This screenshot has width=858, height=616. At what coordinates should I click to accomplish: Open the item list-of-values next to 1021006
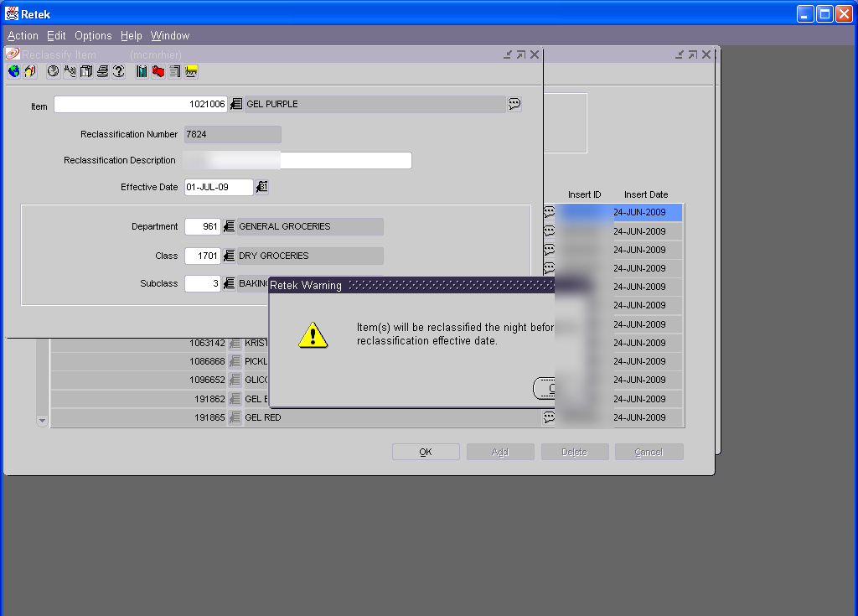pos(236,104)
